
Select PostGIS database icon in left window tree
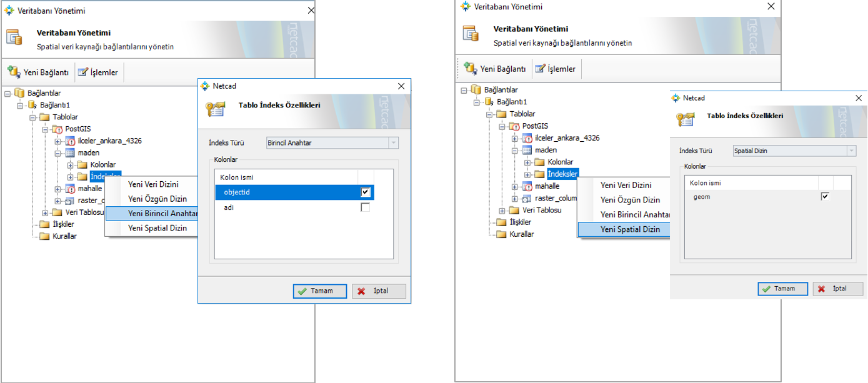(59, 129)
